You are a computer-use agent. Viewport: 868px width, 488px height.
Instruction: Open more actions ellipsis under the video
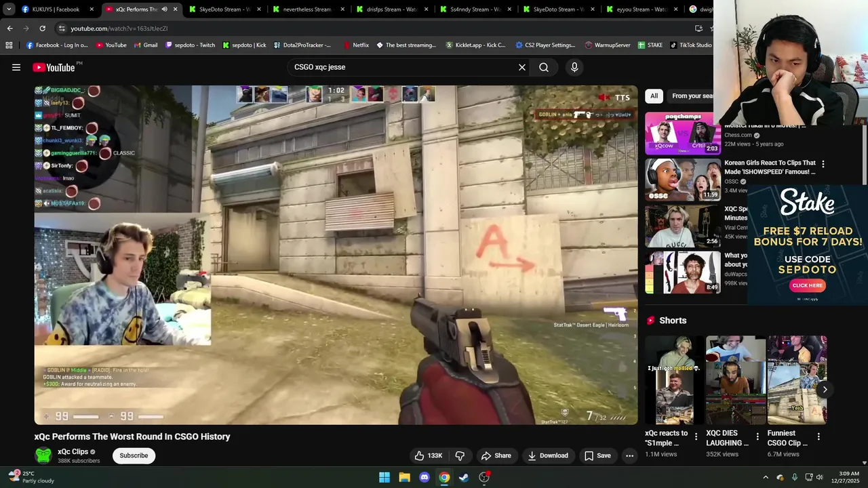point(629,455)
